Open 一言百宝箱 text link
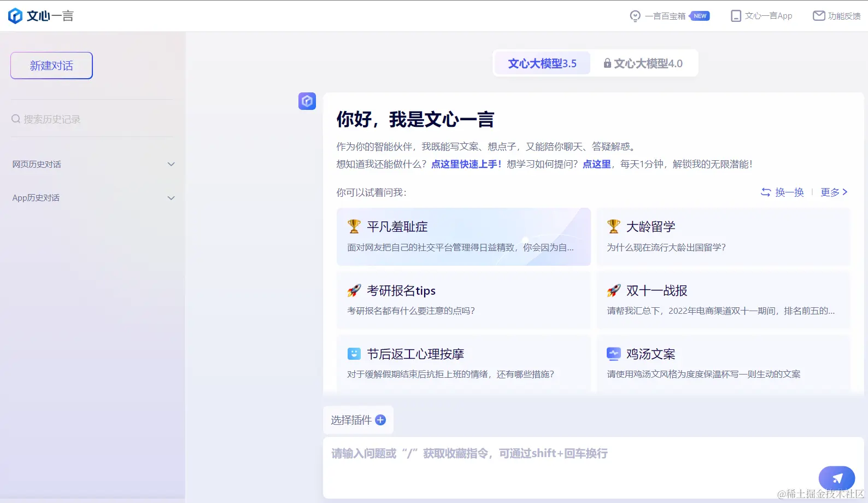 point(665,16)
